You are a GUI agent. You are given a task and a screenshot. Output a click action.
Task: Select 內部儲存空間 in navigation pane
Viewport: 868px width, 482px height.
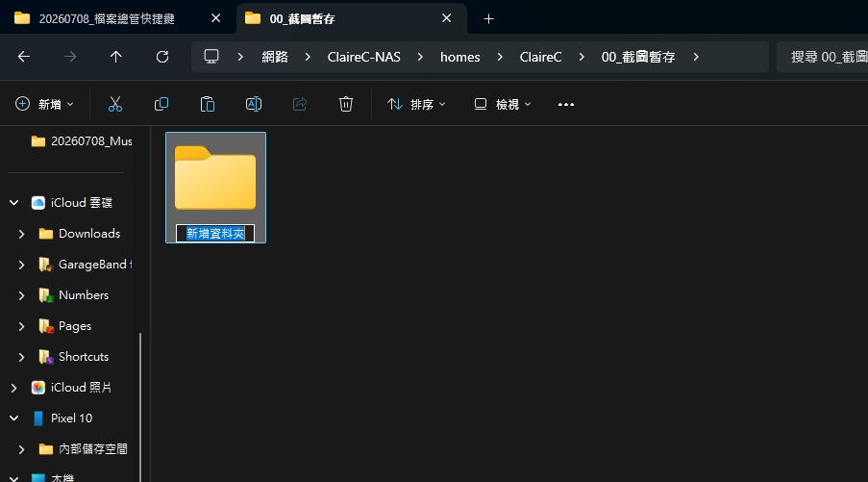pos(93,449)
